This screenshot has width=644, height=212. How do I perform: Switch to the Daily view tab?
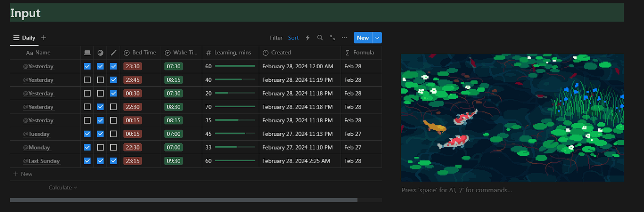[x=24, y=38]
